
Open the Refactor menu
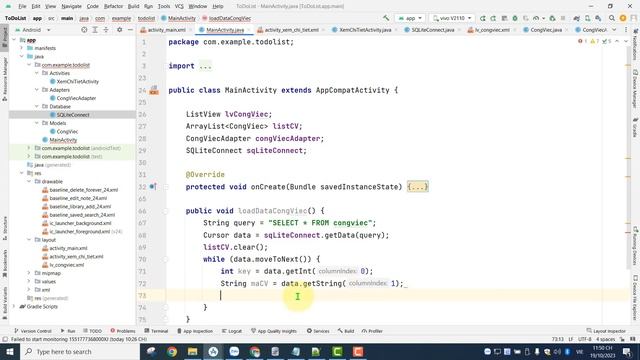(x=113, y=7)
